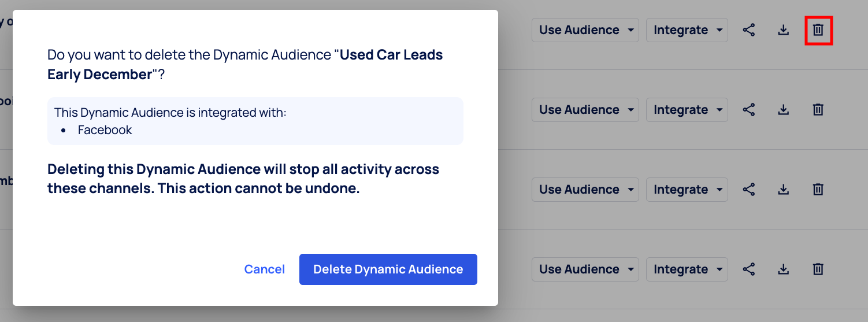
Task: Open the Use Audience dropdown in the second row
Action: tap(585, 110)
